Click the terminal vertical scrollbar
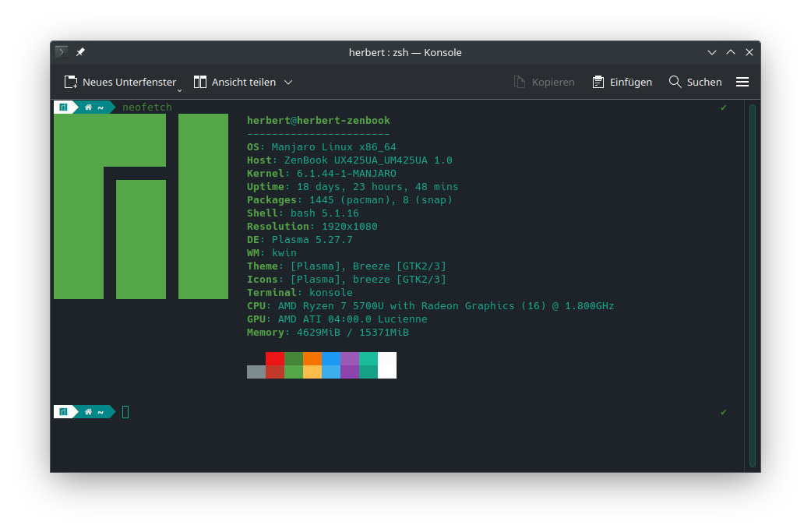 point(752,284)
